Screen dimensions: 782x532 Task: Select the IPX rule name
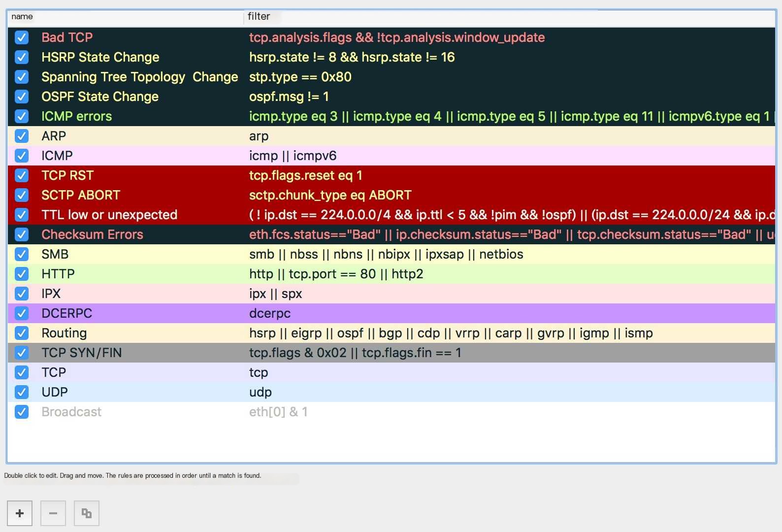point(51,294)
